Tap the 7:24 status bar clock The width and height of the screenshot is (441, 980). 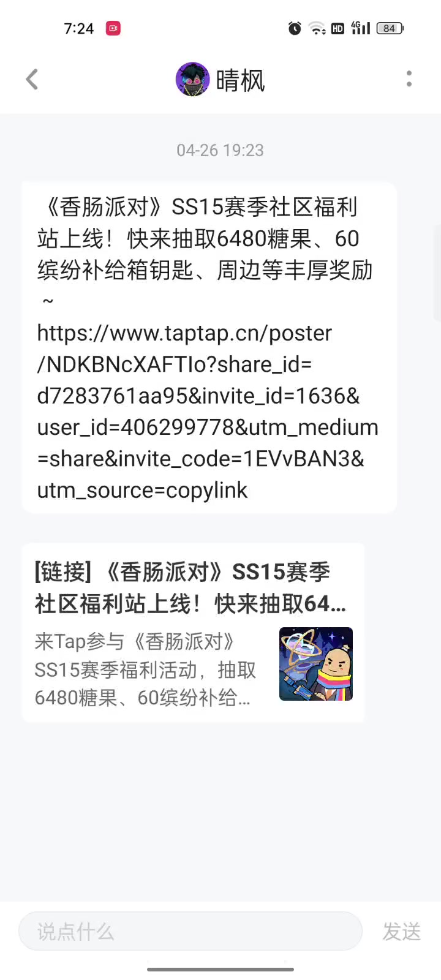tap(79, 29)
